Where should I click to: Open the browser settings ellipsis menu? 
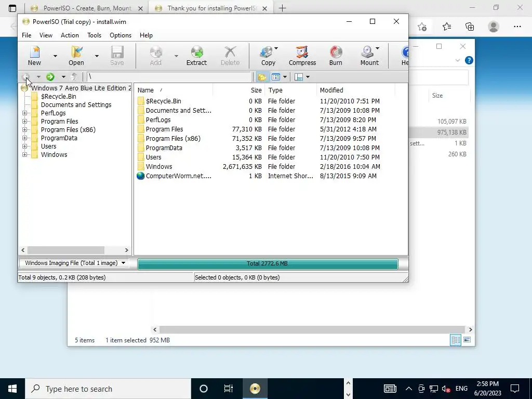pyautogui.click(x=517, y=26)
